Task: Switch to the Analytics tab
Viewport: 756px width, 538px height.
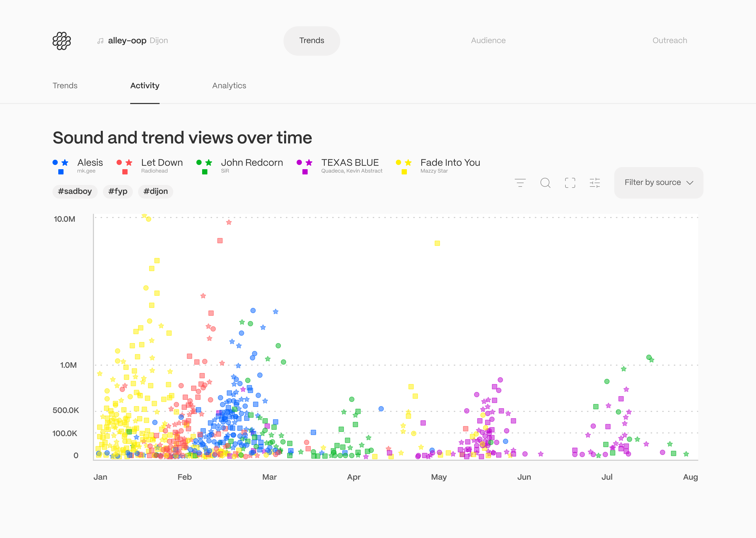Action: tap(229, 85)
